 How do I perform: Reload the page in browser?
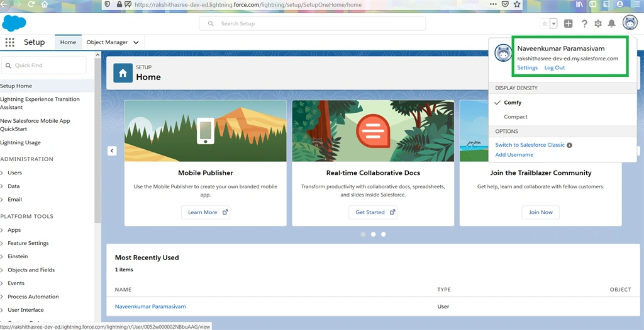[31, 4]
